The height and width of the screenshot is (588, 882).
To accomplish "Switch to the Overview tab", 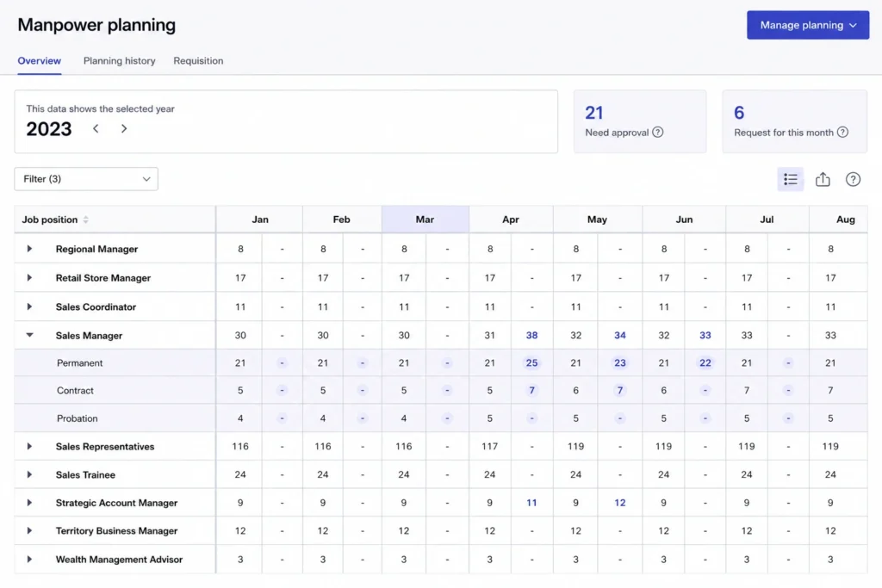I will [39, 61].
